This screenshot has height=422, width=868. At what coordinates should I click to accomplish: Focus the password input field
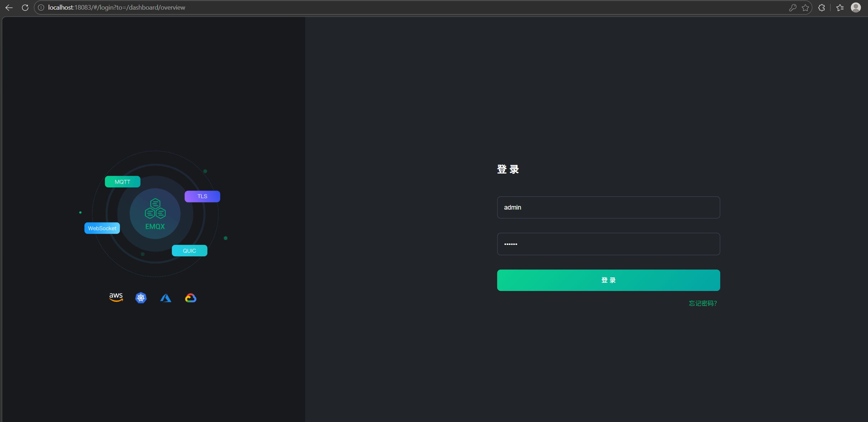tap(608, 244)
